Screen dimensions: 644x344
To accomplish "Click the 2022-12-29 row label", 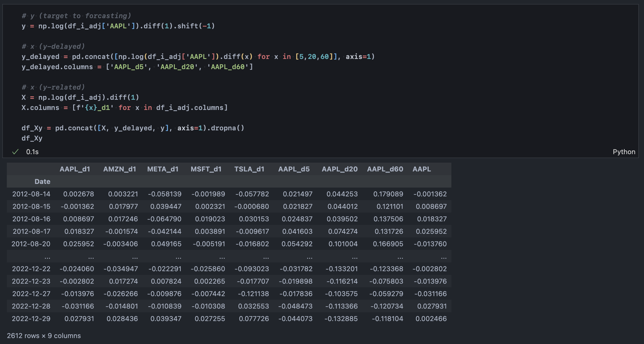I will (31, 319).
